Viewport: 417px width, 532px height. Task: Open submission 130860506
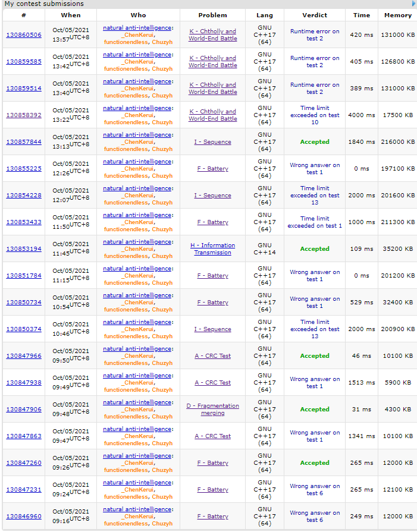pyautogui.click(x=24, y=35)
